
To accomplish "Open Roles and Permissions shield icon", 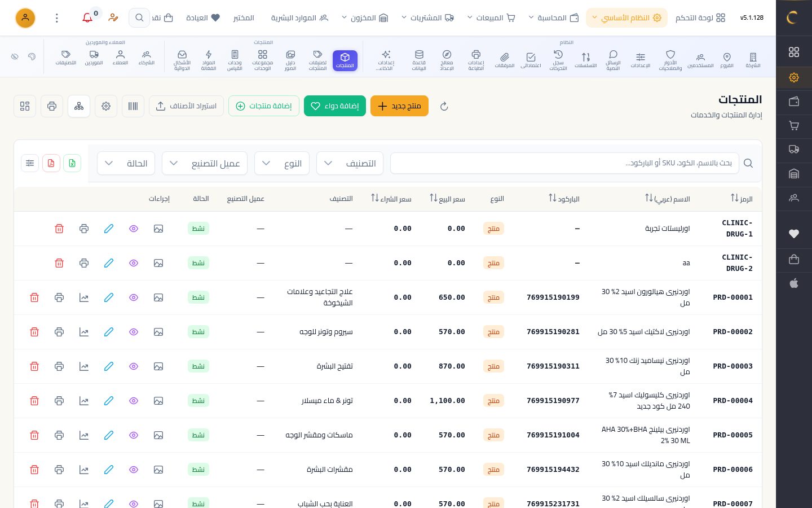I will tap(670, 60).
